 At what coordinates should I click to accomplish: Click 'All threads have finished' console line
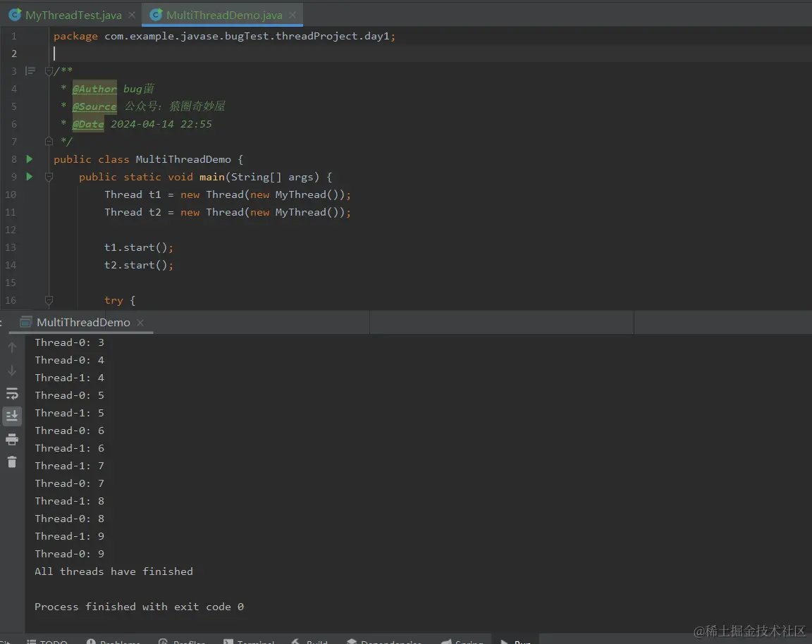pyautogui.click(x=113, y=571)
